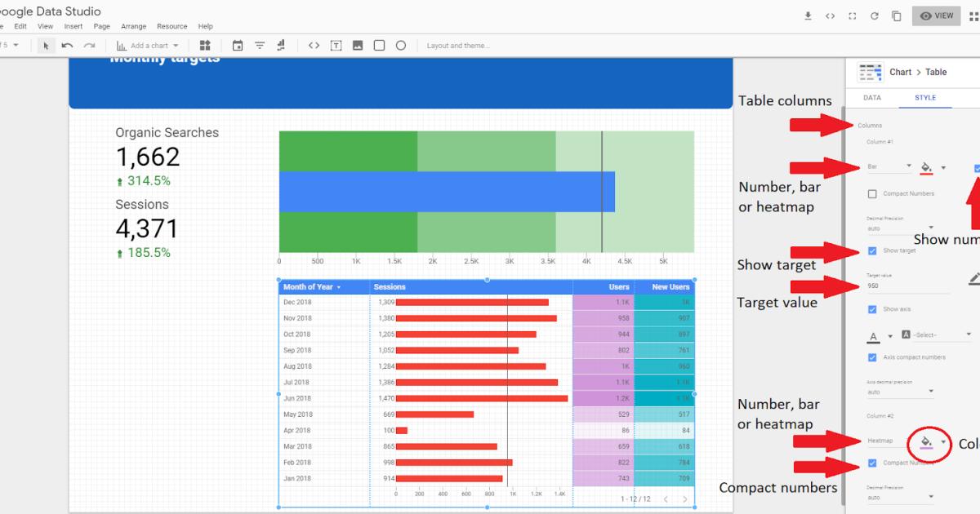Image resolution: width=980 pixels, height=514 pixels.
Task: Expand Column #2 fill color arrow
Action: 943,441
